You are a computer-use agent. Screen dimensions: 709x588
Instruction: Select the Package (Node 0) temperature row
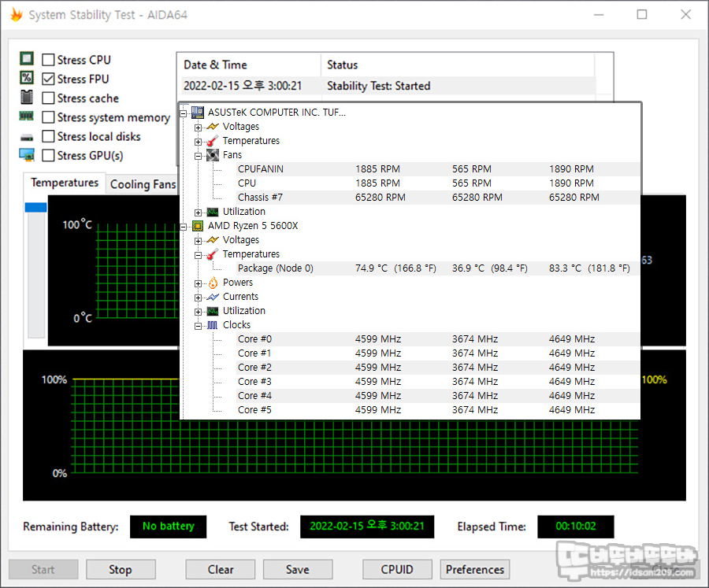click(x=436, y=268)
